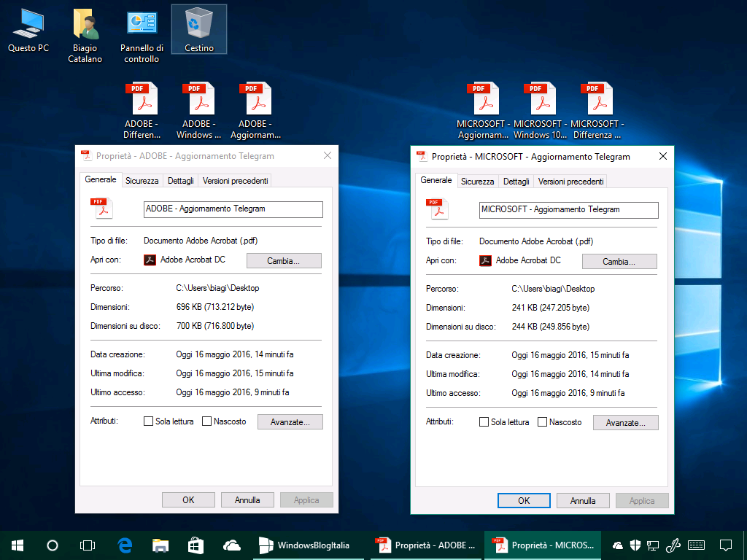Click the 244 KB (249.856 byte) disk size value
747x560 pixels.
[550, 327]
